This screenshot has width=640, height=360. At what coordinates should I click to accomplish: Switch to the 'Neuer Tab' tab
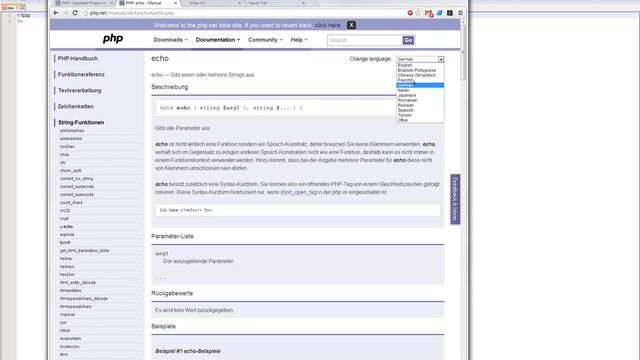pos(276,3)
